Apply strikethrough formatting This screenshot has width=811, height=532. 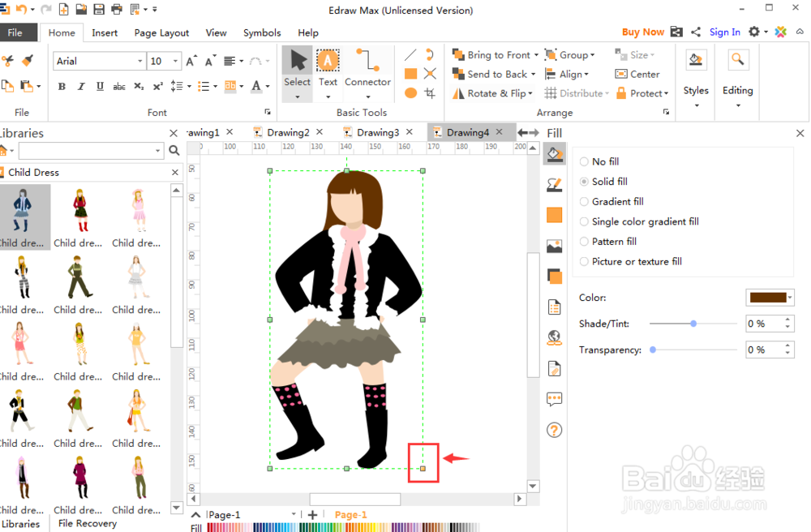pyautogui.click(x=119, y=86)
